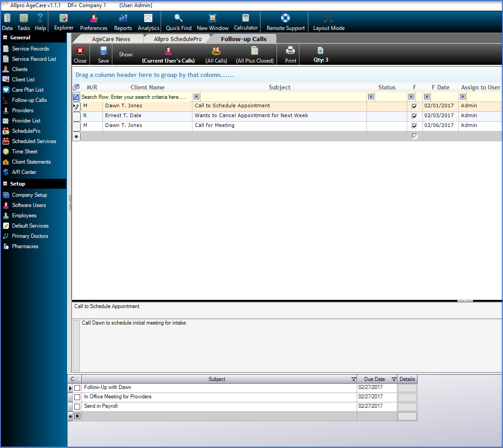Switch to the Allpro SchedulePro tab
The height and width of the screenshot is (448, 503).
178,39
